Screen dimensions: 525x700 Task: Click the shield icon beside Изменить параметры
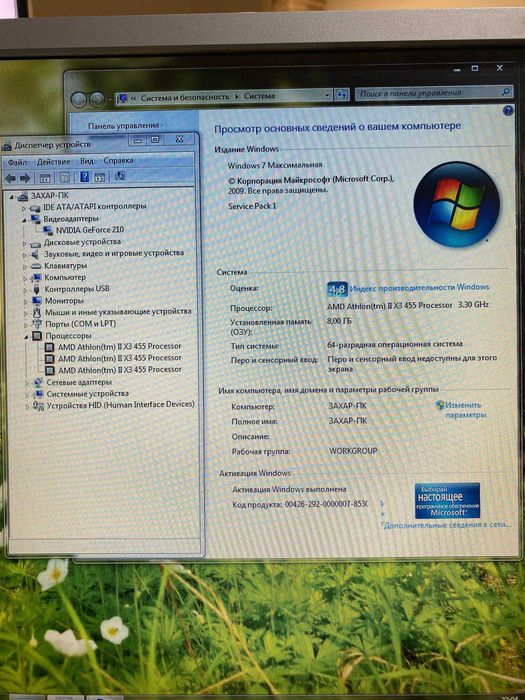click(x=440, y=405)
